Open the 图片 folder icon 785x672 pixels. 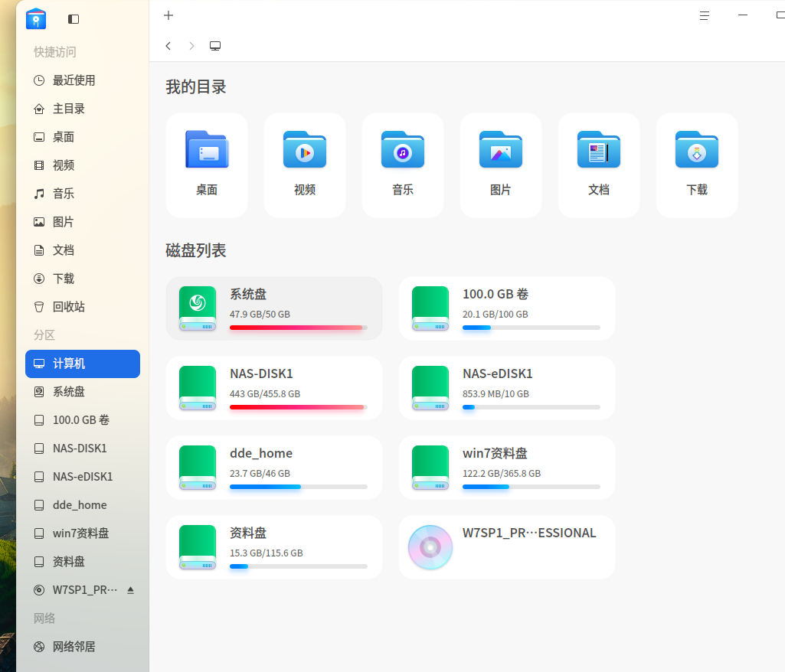click(501, 149)
